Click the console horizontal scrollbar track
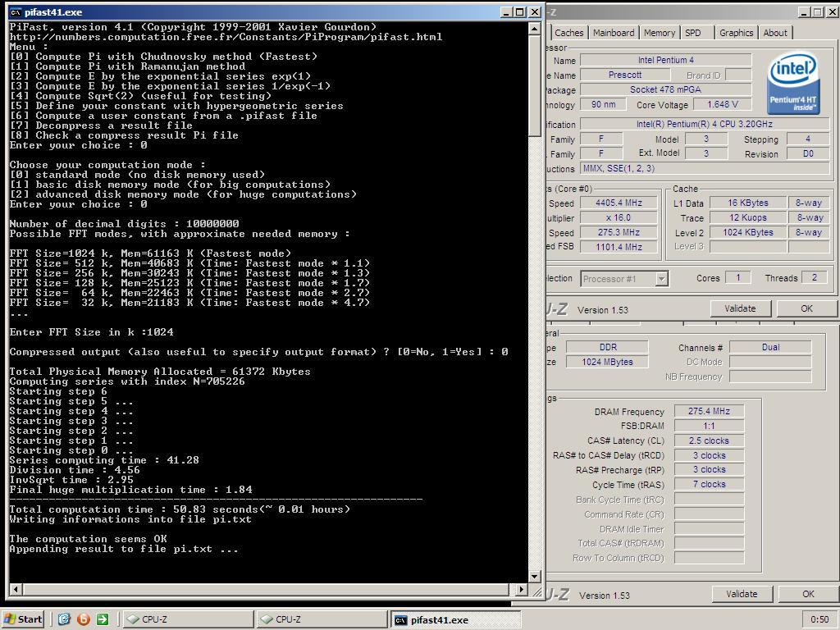840x630 pixels. tap(268, 589)
